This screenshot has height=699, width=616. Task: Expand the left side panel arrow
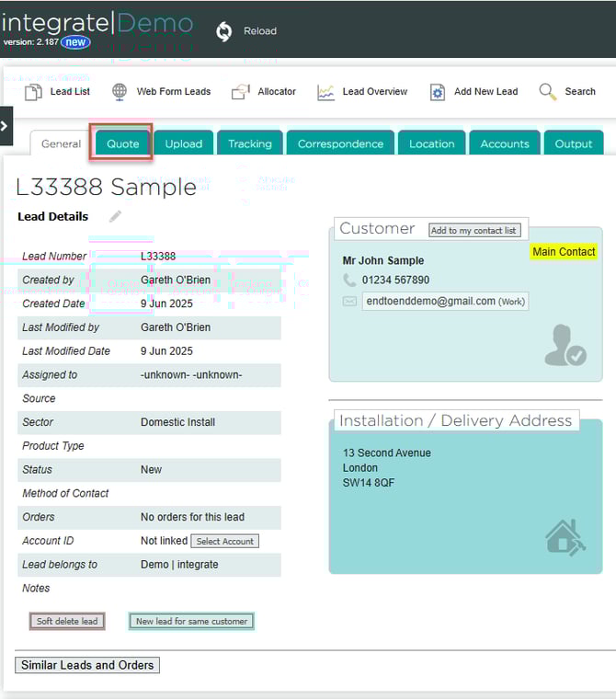6,126
